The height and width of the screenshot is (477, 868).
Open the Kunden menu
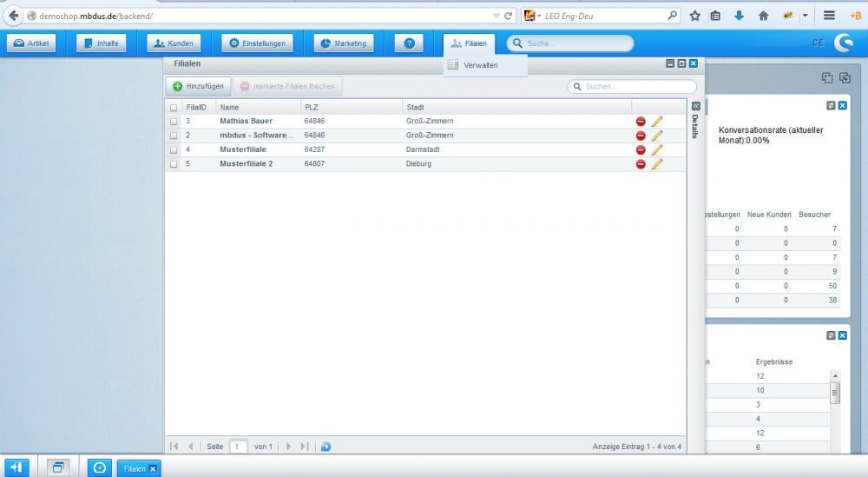click(x=173, y=43)
